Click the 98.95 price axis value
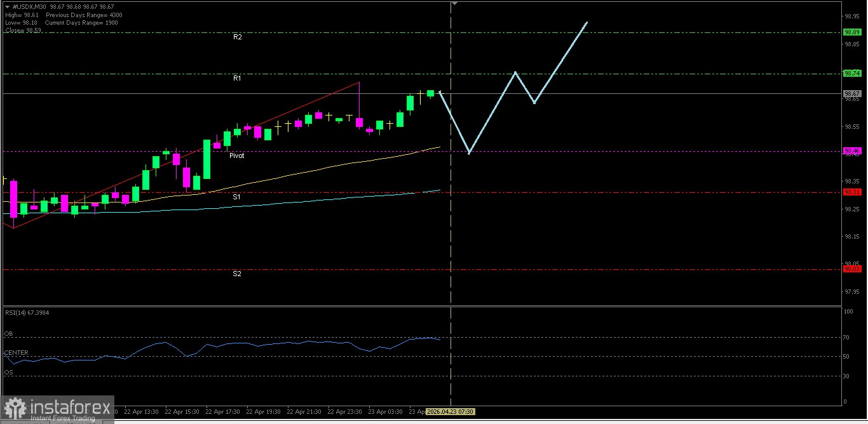868x424 pixels. pyautogui.click(x=852, y=17)
